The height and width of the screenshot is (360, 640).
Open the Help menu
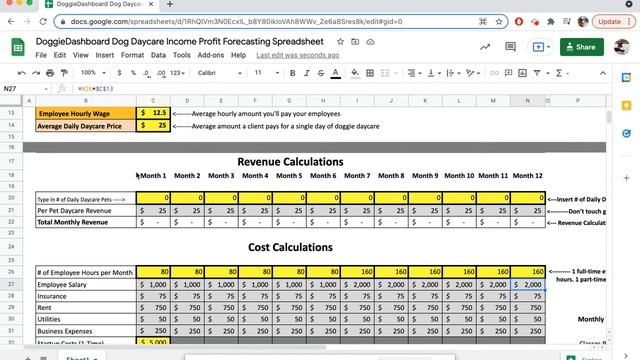point(238,55)
